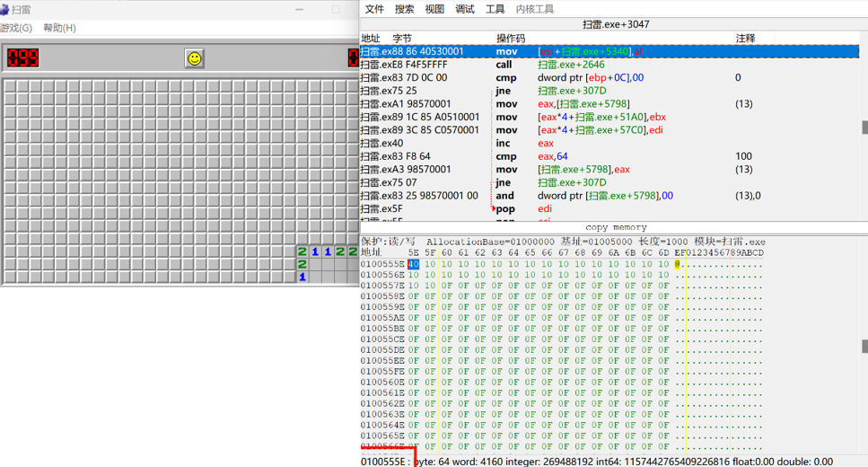This screenshot has height=467, width=868.
Task: Open the 视图 menu
Action: point(434,9)
